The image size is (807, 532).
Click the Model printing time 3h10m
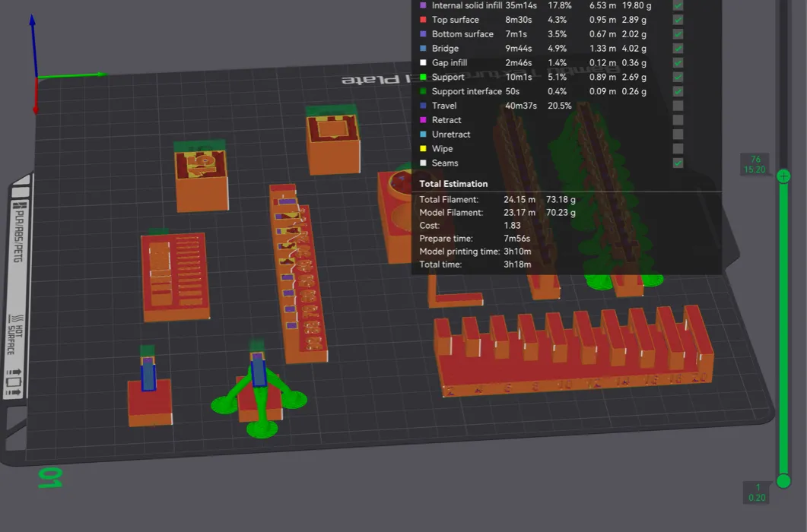point(517,251)
